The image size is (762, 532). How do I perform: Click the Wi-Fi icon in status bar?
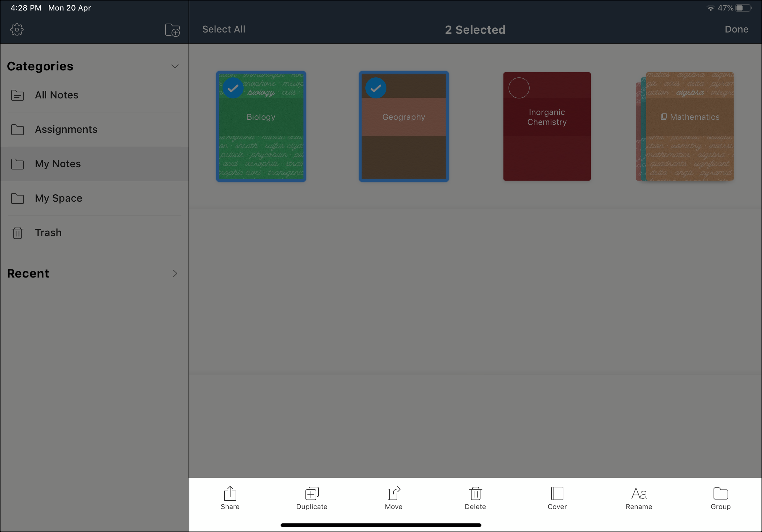(x=711, y=8)
